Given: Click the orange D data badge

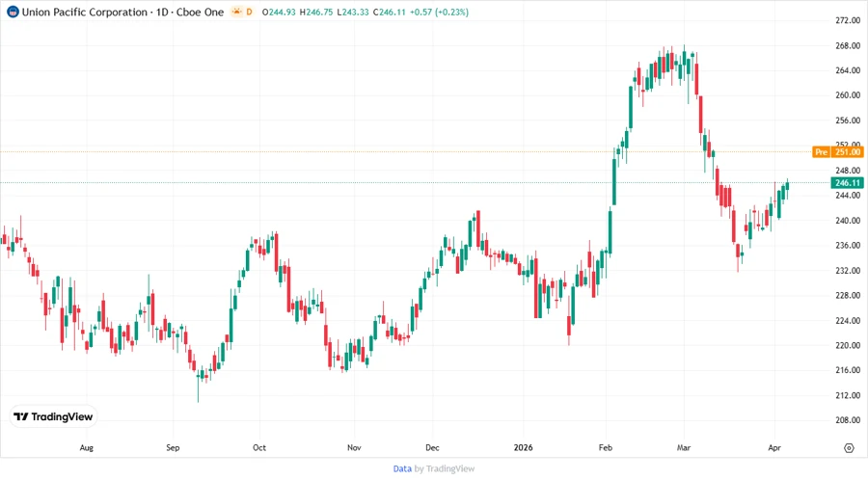Looking at the screenshot, I should tap(249, 12).
